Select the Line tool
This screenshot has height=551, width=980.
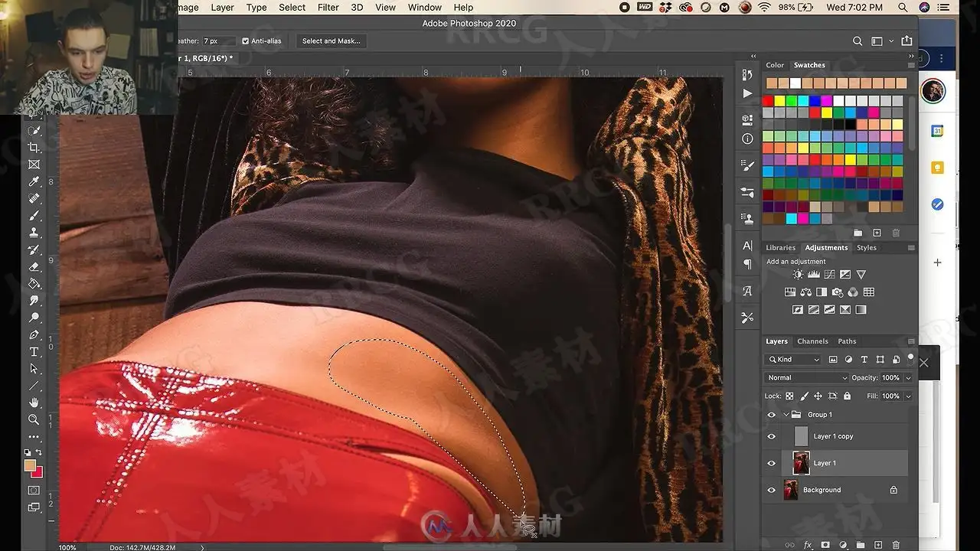tap(34, 386)
